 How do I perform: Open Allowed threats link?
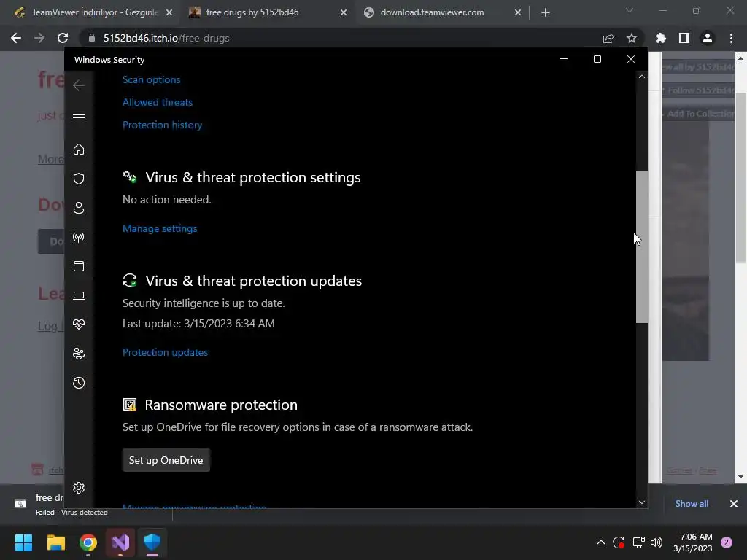point(158,102)
